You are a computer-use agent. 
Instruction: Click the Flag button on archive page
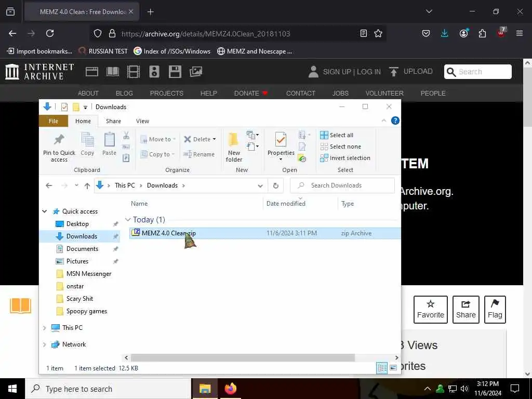click(495, 310)
